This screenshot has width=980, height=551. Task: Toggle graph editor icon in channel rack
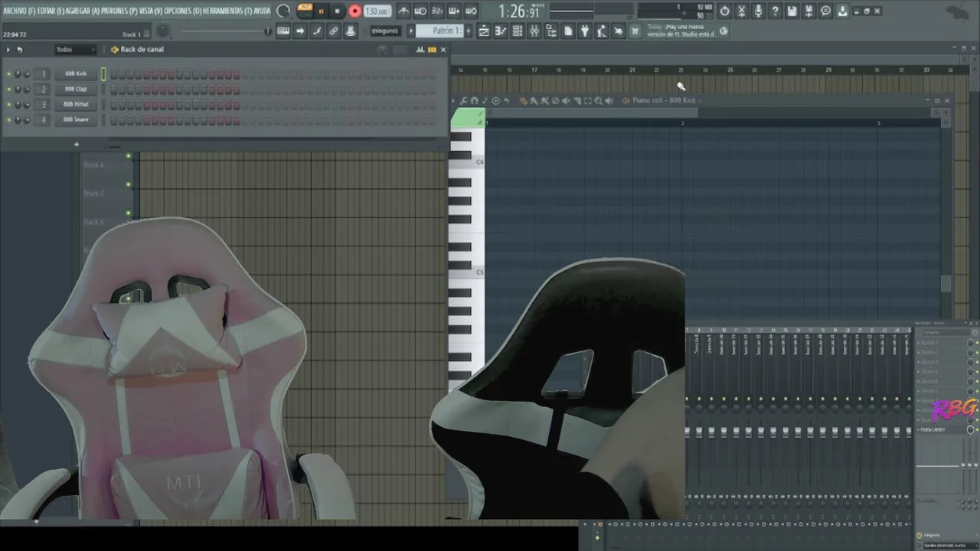coord(420,50)
